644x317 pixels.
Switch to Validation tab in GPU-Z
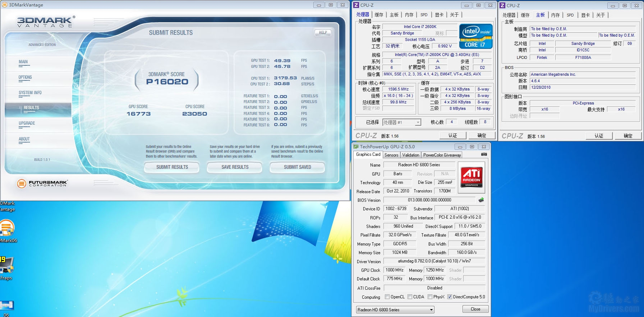(411, 155)
